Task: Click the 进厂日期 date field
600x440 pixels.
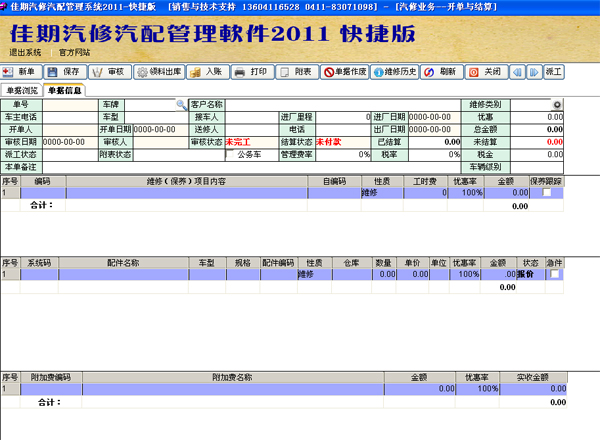Action: point(434,117)
